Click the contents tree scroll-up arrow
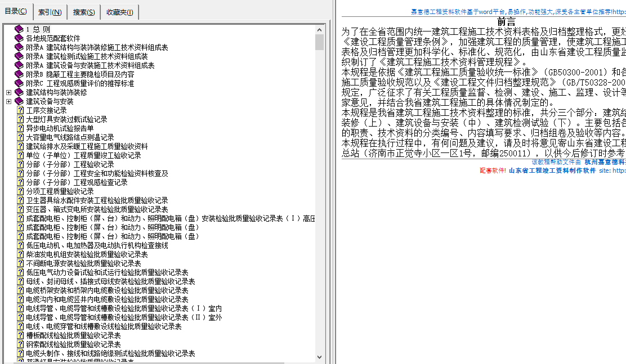 [320, 29]
